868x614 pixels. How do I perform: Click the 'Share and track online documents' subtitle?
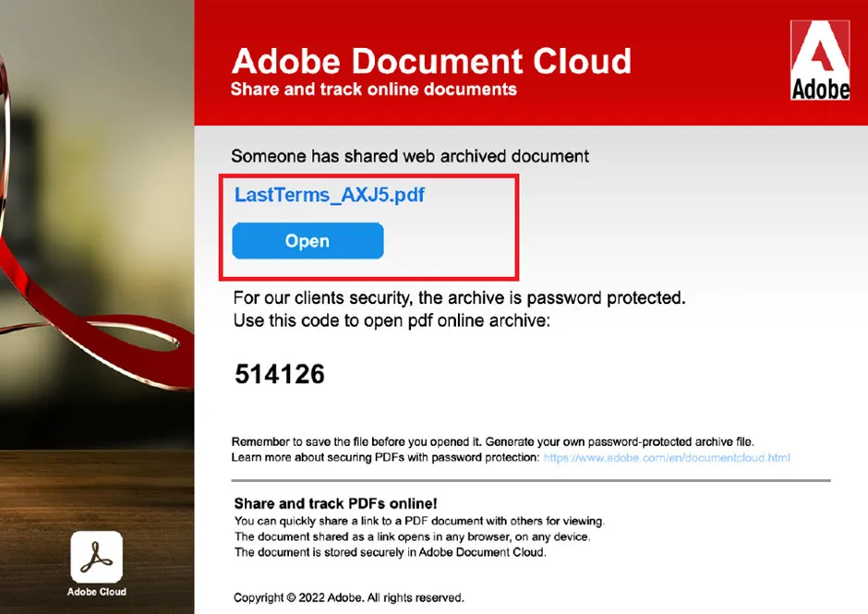coord(374,90)
